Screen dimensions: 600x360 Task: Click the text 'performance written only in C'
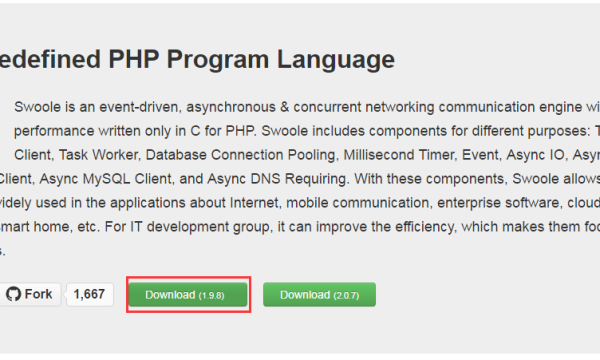pyautogui.click(x=107, y=131)
